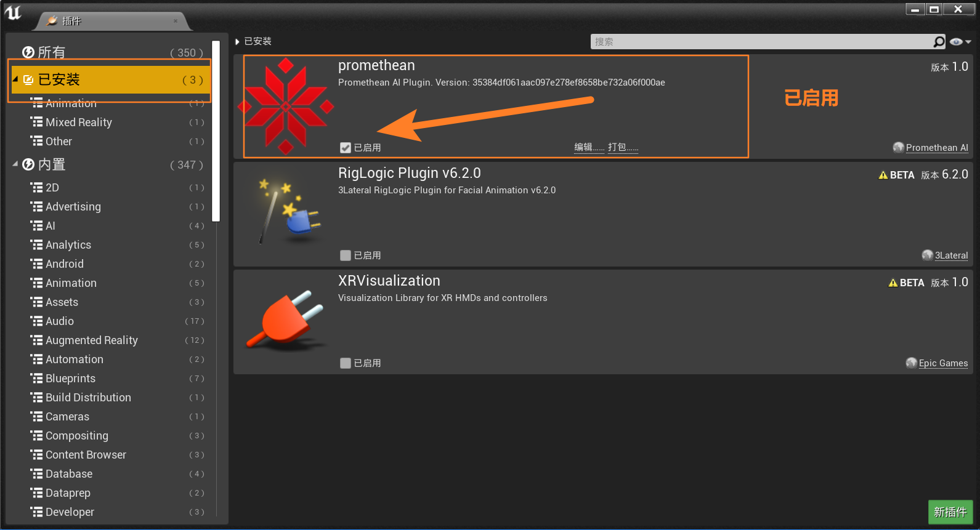This screenshot has height=530, width=980.
Task: Click the Advertising category list icon
Action: 37,206
